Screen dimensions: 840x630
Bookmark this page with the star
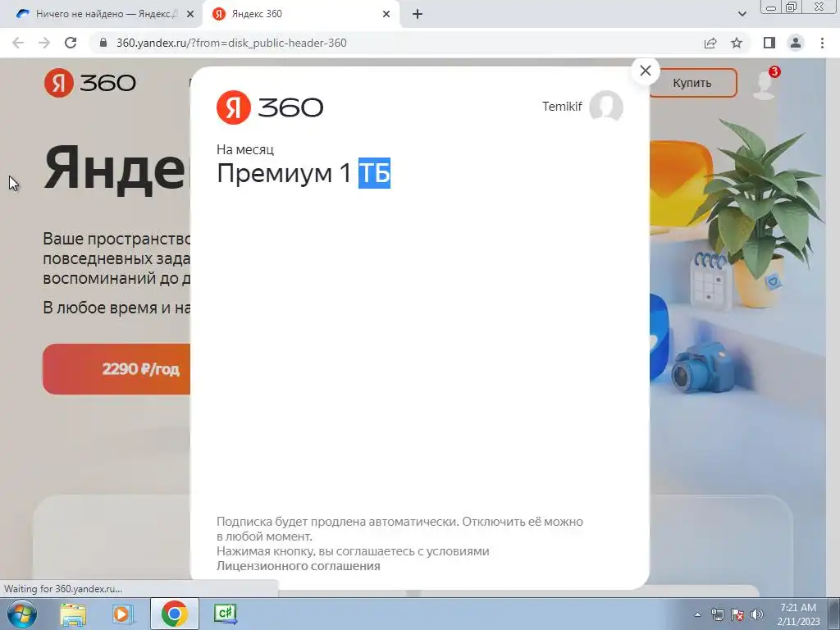[737, 43]
